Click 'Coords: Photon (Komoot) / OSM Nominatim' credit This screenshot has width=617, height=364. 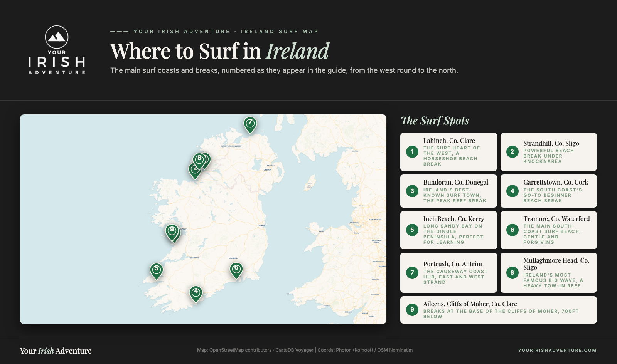pyautogui.click(x=365, y=350)
